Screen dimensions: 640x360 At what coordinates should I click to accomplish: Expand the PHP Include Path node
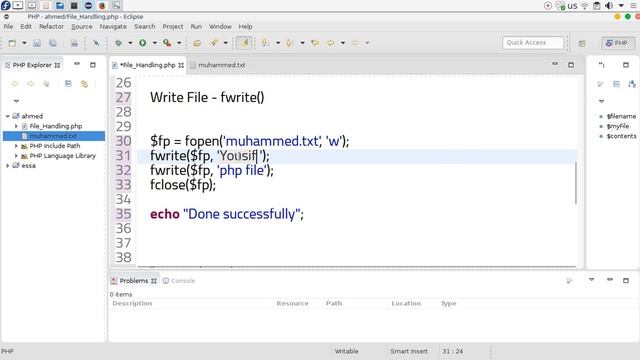[16, 146]
